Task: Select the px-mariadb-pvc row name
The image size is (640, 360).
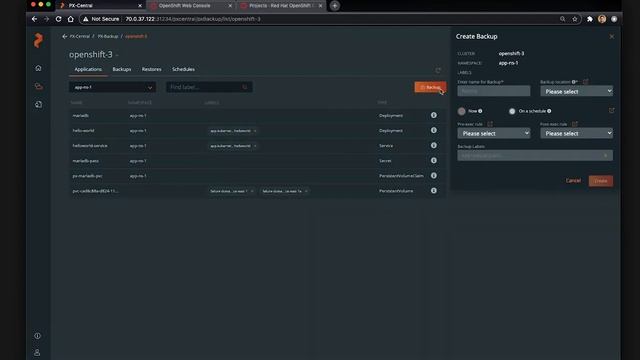Action: click(87, 176)
